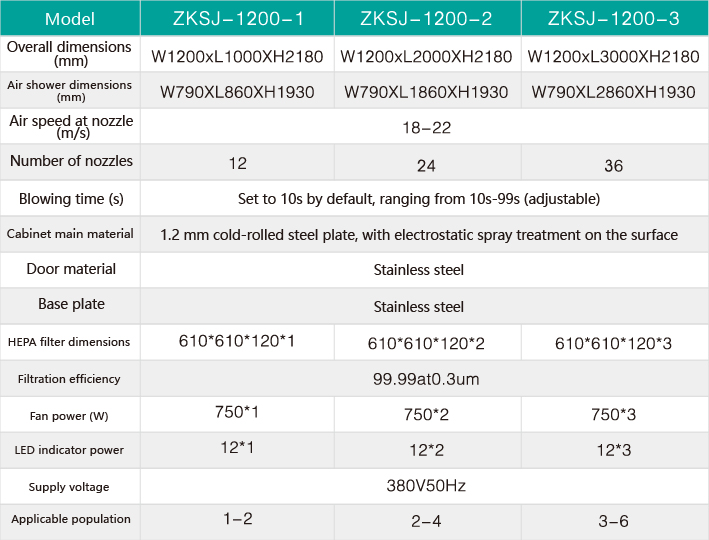709x540 pixels.
Task: Click the 750*1 fan power cell
Action: click(x=236, y=412)
